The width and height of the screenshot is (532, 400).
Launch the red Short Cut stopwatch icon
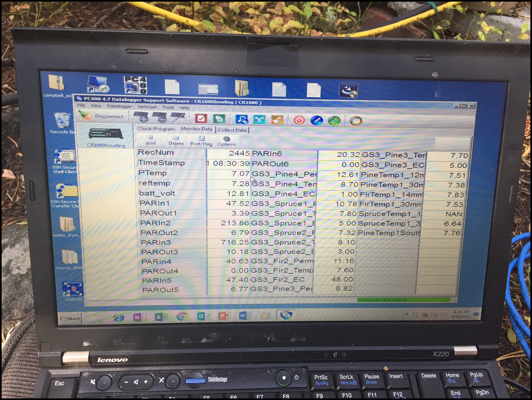[x=299, y=120]
